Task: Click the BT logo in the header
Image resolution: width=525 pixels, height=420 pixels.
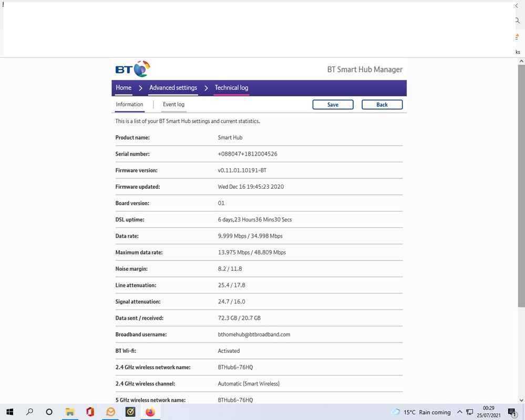Action: tap(132, 69)
